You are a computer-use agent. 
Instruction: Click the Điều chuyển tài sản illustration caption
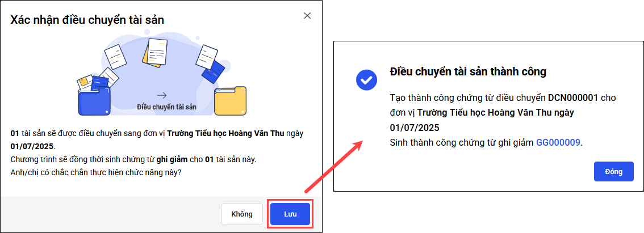[x=166, y=107]
